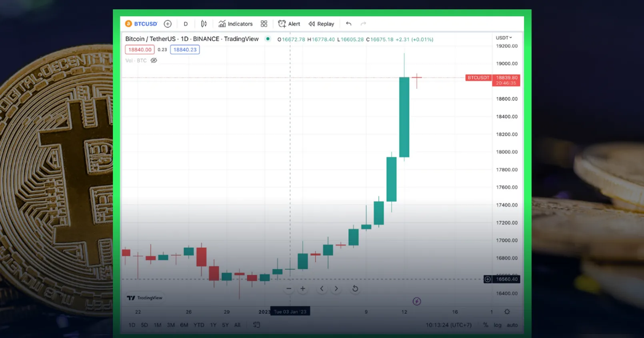Start bar Replay mode
The image size is (644, 338).
[321, 24]
